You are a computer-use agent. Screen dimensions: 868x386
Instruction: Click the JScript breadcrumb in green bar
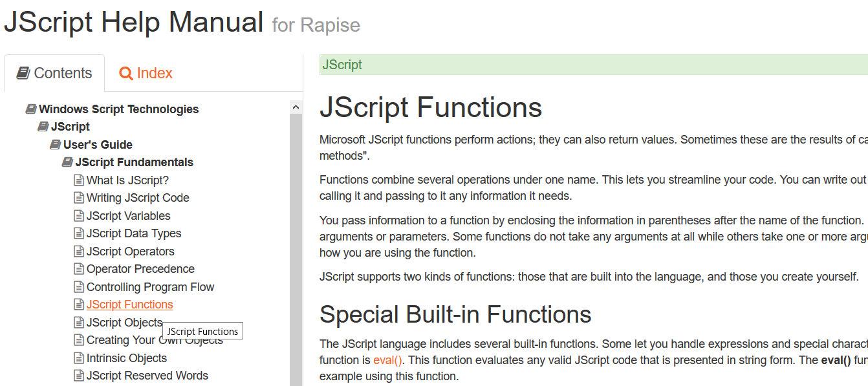coord(342,65)
